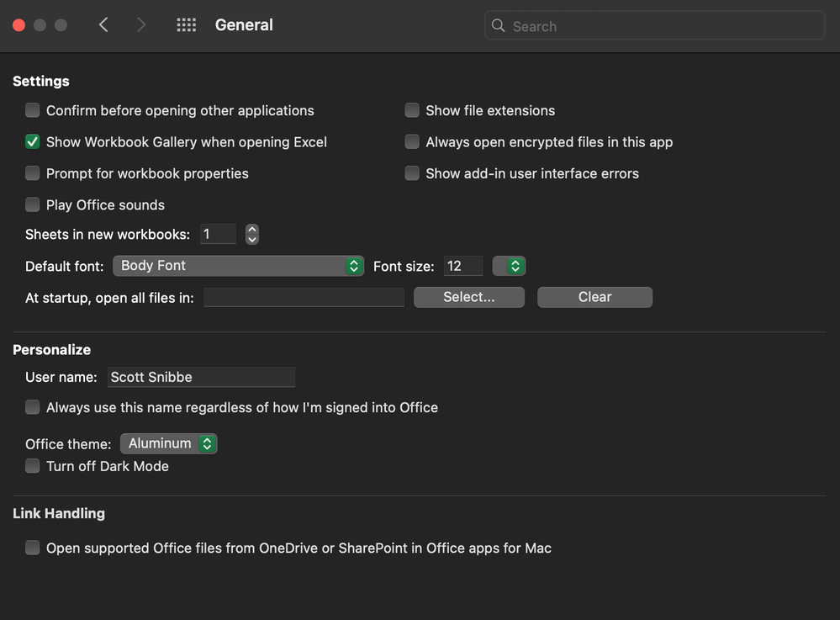Open the Office theme Aluminum dropdown
840x620 pixels.
click(169, 443)
